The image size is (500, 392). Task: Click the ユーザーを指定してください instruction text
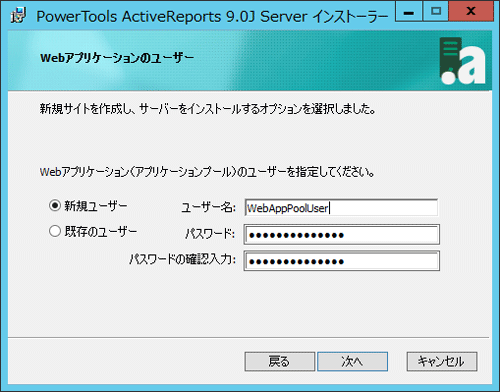pyautogui.click(x=207, y=172)
